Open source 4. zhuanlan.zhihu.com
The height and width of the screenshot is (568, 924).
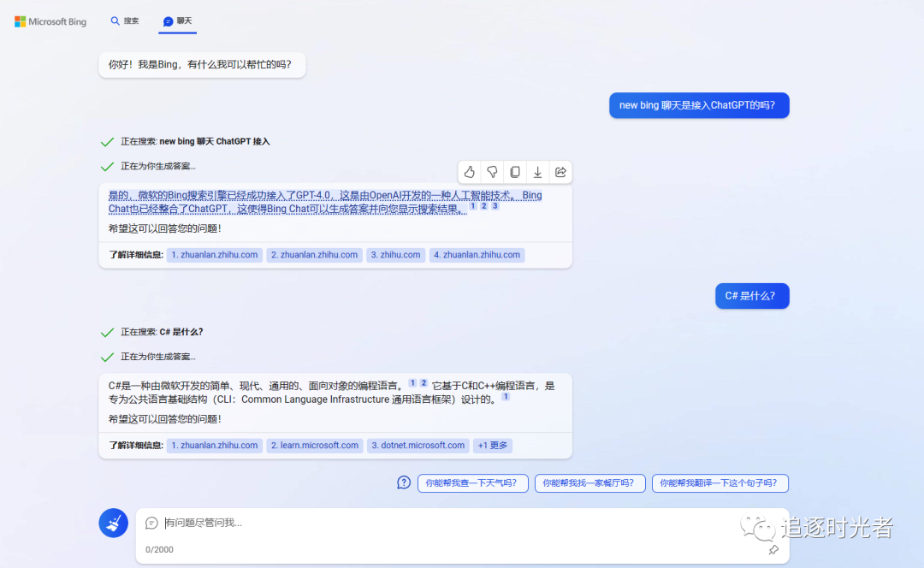(477, 255)
